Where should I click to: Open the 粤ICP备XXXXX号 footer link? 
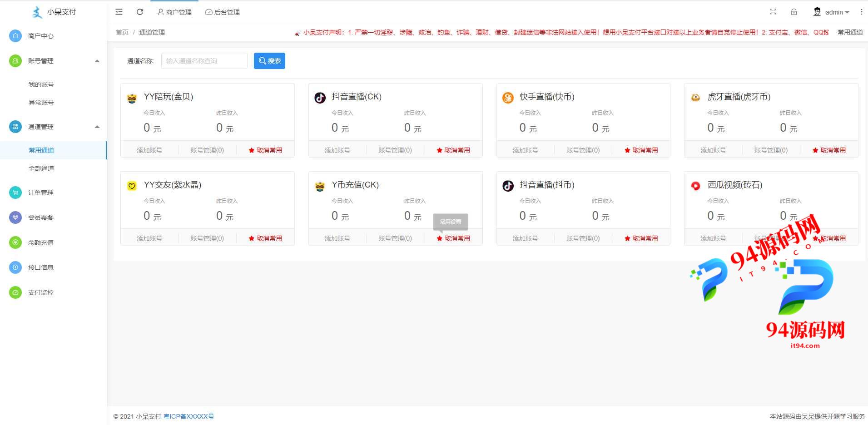[188, 416]
